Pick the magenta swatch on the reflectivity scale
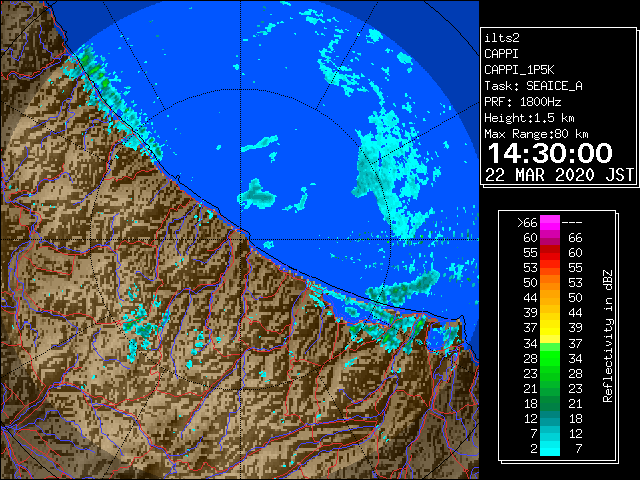 point(550,223)
